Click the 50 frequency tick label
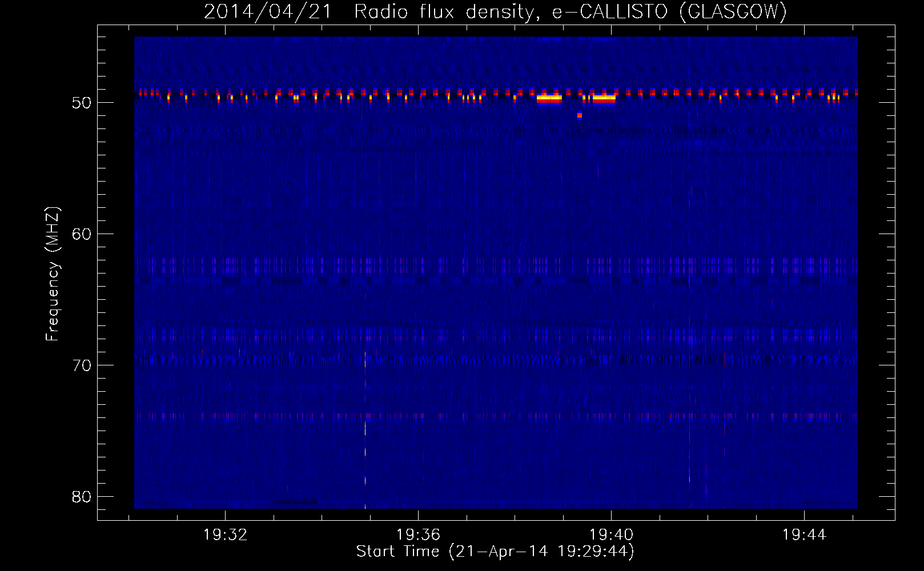The image size is (924, 571). pos(82,103)
